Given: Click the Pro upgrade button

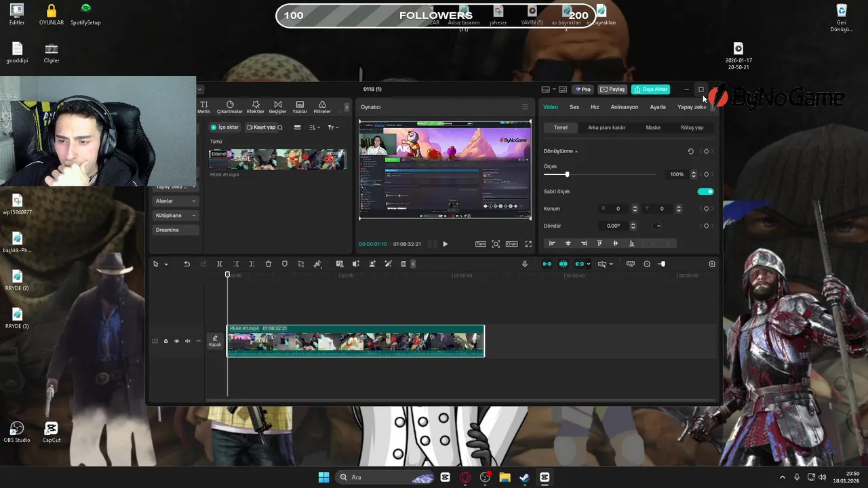Looking at the screenshot, I should pyautogui.click(x=583, y=89).
